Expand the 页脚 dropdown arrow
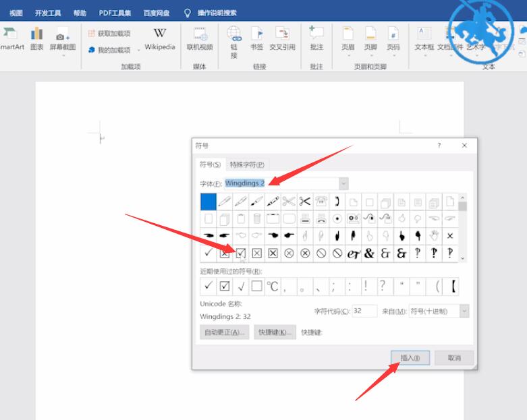This screenshot has height=420, width=527. pos(370,55)
